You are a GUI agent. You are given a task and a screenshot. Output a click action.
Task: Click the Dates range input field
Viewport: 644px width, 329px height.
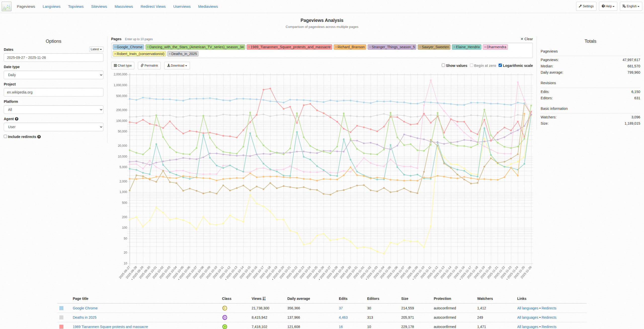coord(54,58)
